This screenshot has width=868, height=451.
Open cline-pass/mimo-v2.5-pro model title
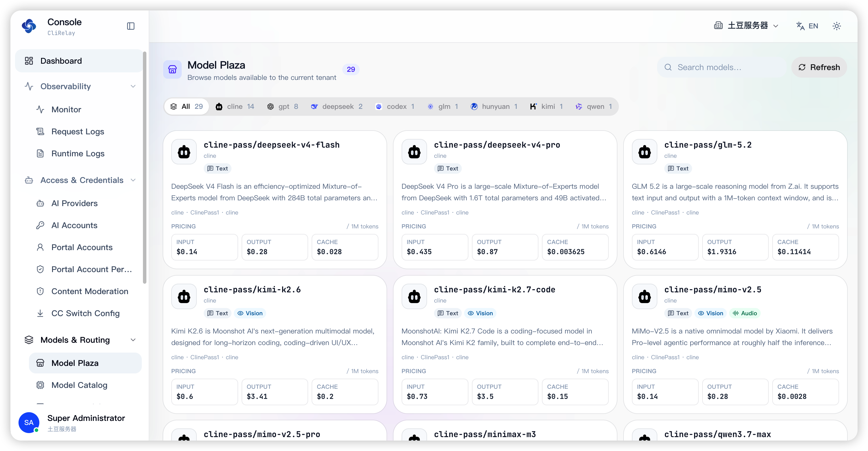tap(262, 434)
